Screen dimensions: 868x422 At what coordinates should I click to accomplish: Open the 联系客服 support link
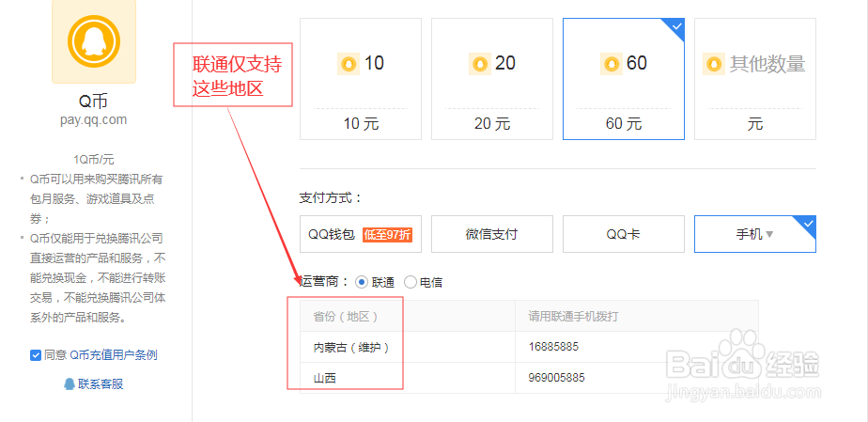pyautogui.click(x=101, y=384)
